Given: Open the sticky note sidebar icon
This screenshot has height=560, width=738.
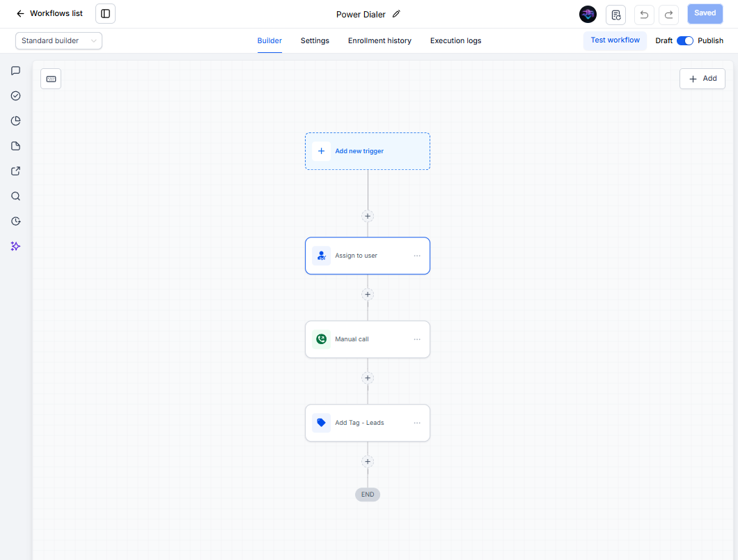Looking at the screenshot, I should click(15, 146).
